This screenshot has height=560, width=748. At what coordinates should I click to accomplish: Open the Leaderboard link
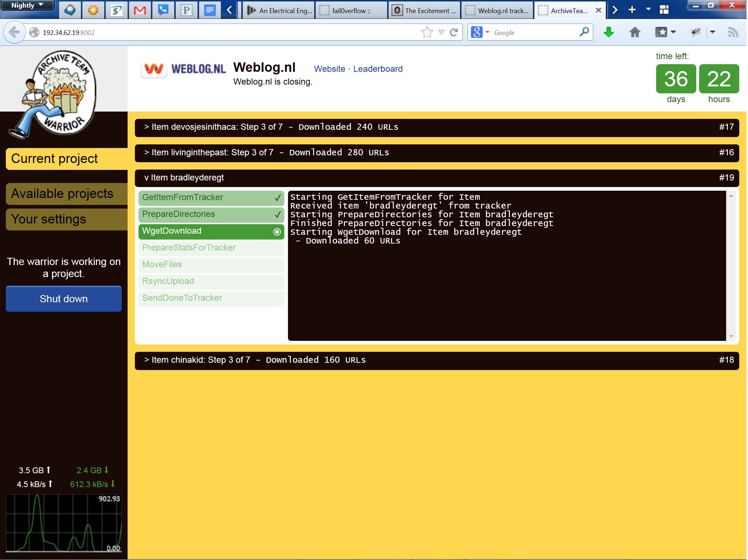378,69
